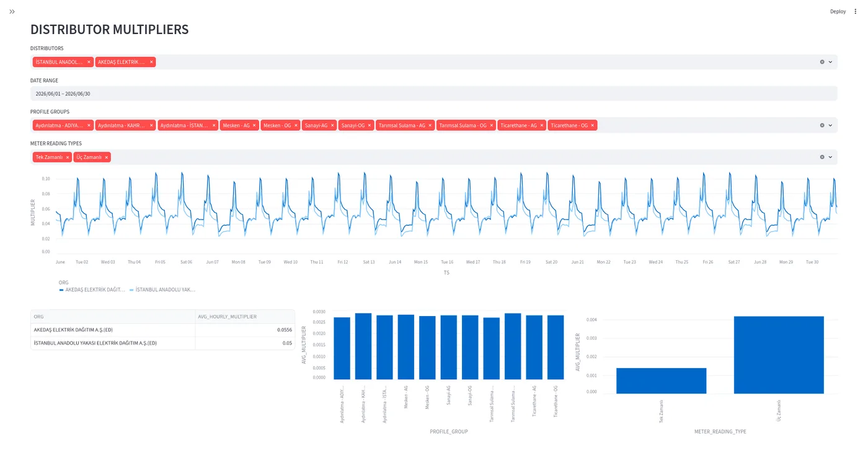Viewport: 868px width, 476px height.
Task: Select the 0.05 multiplier value cell
Action: (x=245, y=343)
